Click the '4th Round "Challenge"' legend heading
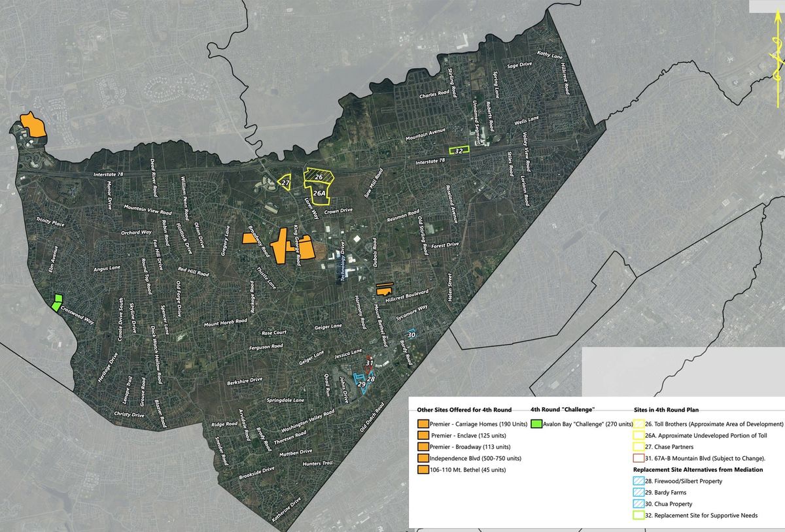785x532 pixels. [563, 410]
